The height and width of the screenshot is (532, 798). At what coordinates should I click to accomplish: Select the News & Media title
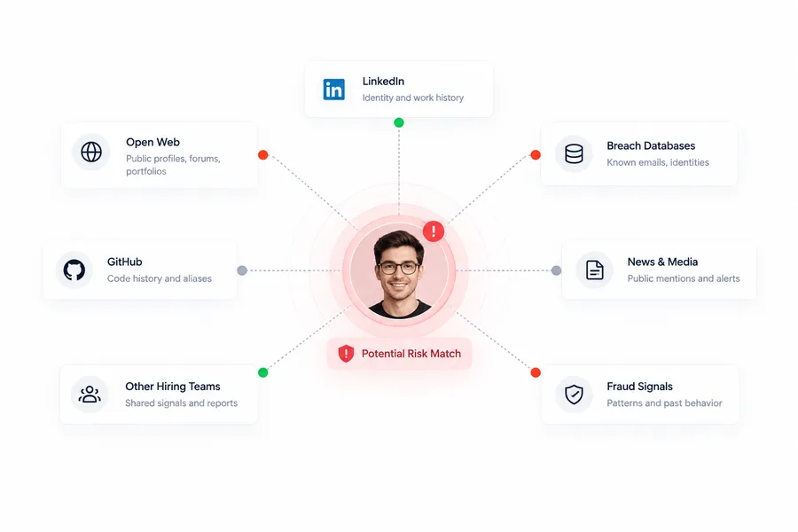pos(662,262)
